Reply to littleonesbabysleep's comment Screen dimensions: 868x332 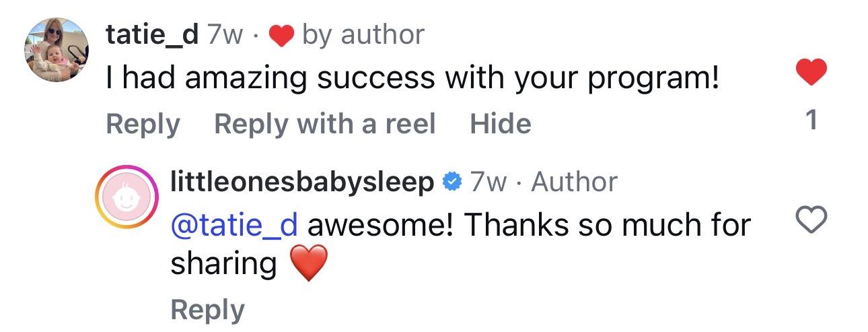click(x=207, y=310)
